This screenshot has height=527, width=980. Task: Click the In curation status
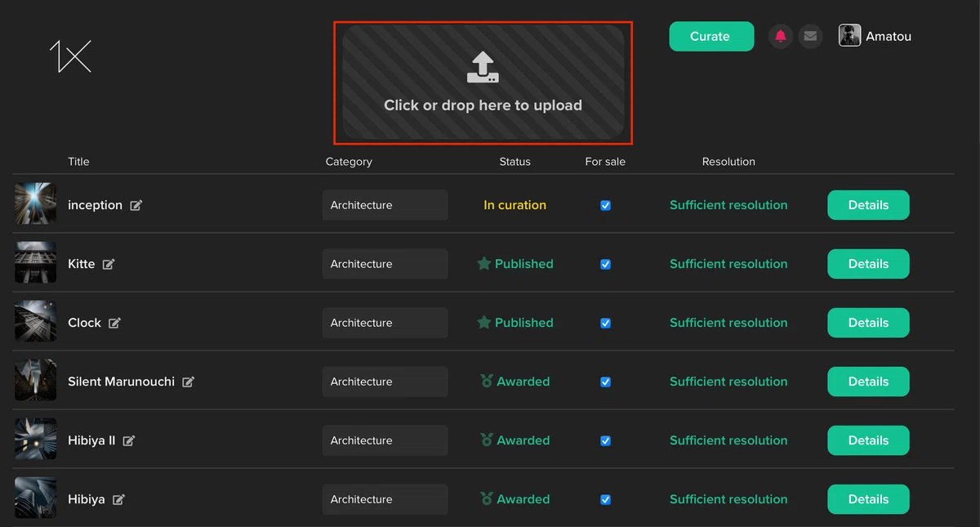514,205
